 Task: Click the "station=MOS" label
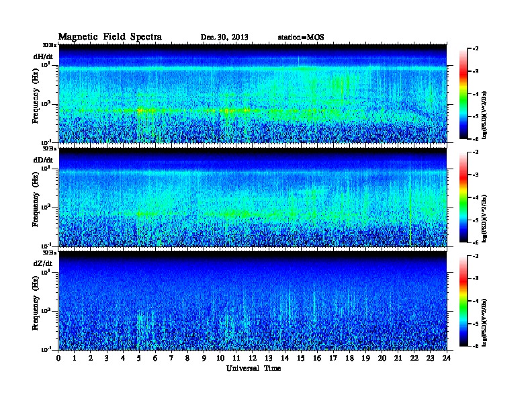coord(301,38)
